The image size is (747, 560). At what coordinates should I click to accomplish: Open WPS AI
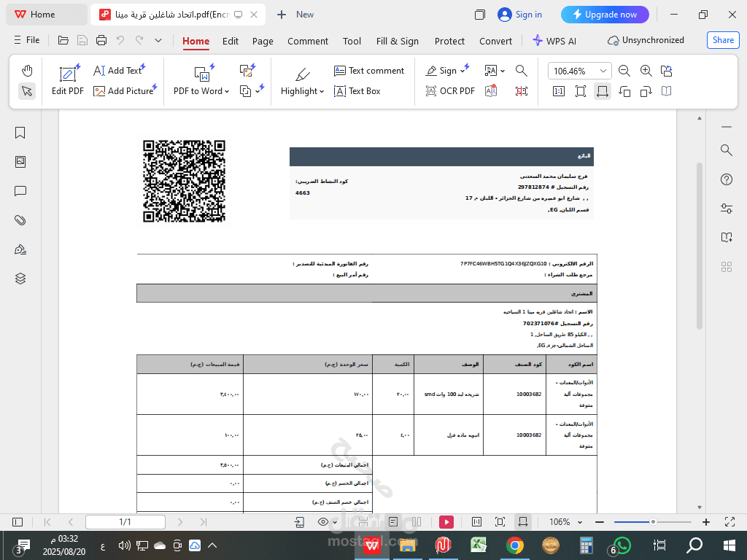[x=554, y=41]
